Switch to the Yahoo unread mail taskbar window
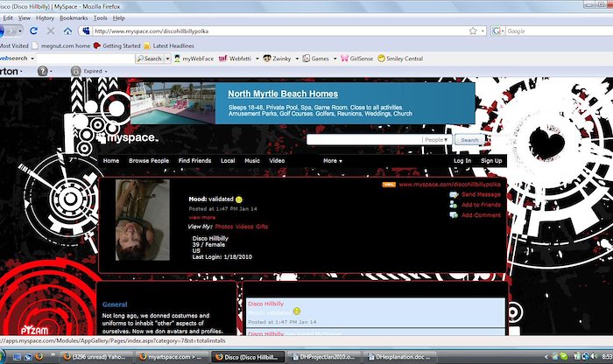The width and height of the screenshot is (613, 364). [x=96, y=357]
